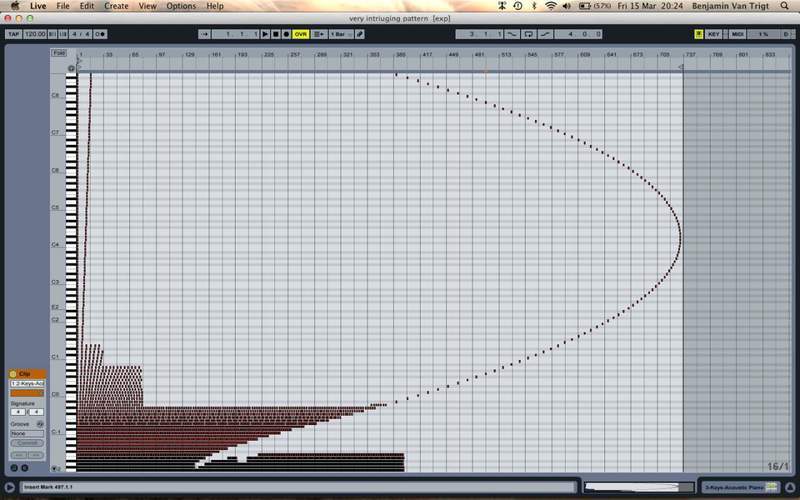Viewport: 800px width, 500px height.
Task: Open the Options menu
Action: pyautogui.click(x=181, y=6)
